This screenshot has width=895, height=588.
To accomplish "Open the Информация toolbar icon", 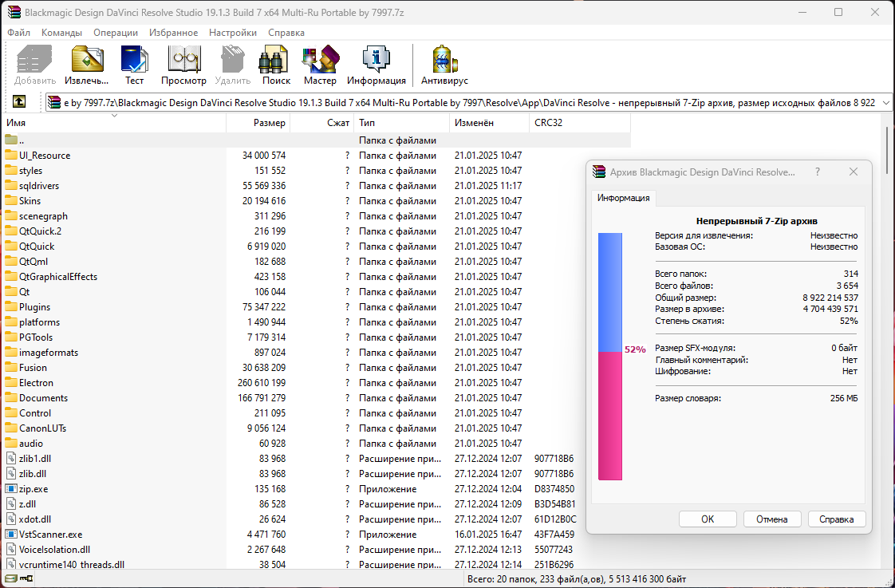I will point(377,59).
